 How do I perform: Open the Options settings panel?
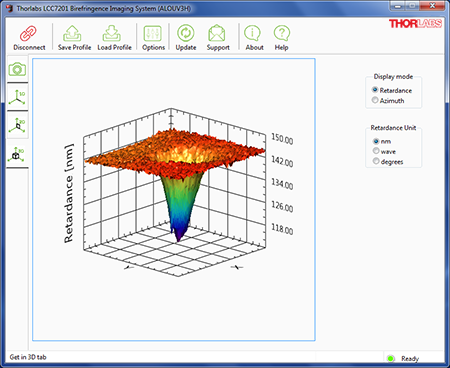tap(153, 38)
